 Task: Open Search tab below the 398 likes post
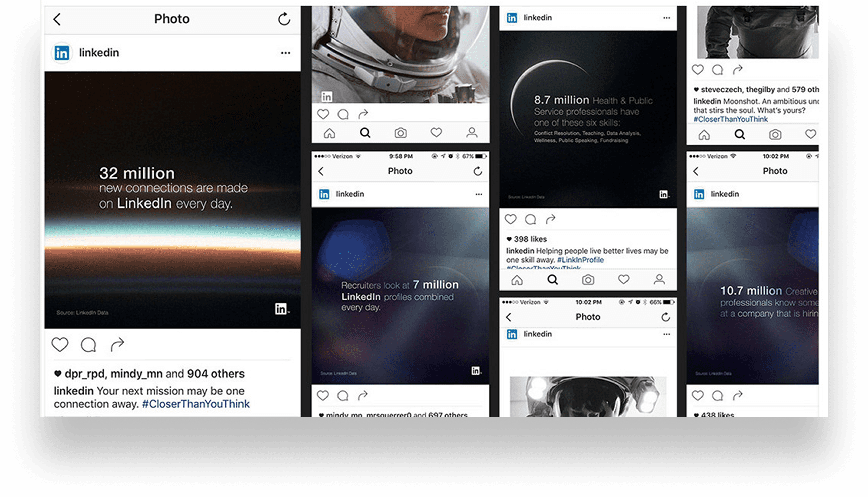(552, 280)
